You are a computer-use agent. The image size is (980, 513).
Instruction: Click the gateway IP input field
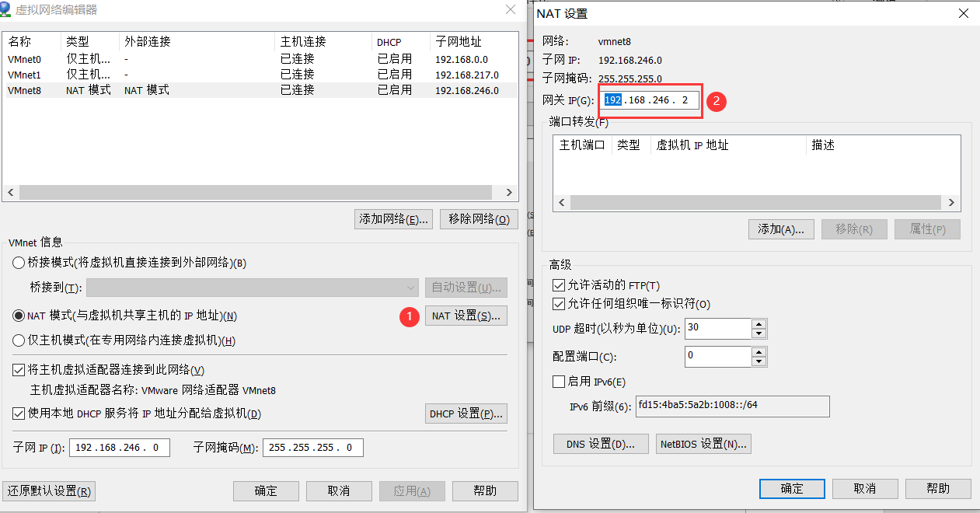[x=650, y=101]
